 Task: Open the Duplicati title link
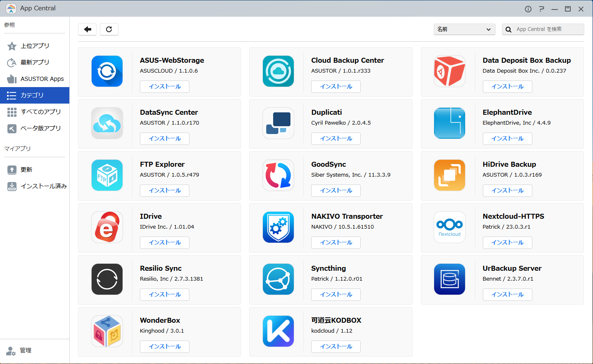click(326, 112)
